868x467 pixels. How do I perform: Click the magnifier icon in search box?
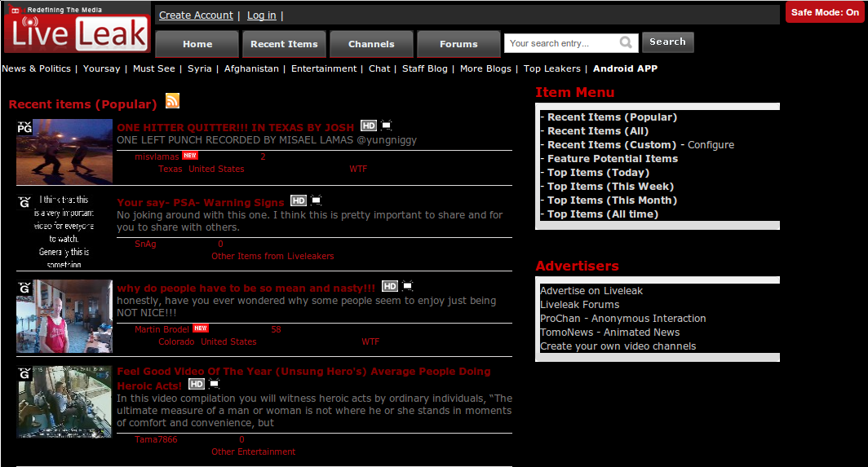click(x=626, y=42)
